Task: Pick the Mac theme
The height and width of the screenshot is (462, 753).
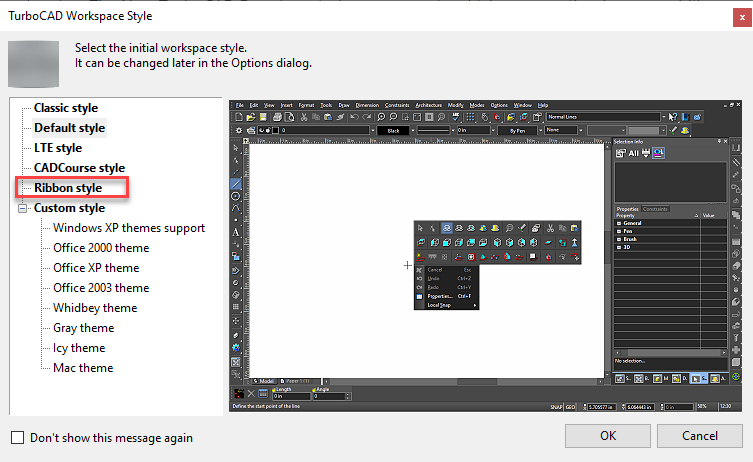Action: tap(83, 368)
